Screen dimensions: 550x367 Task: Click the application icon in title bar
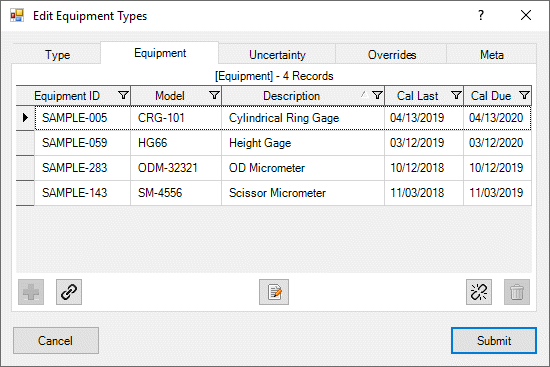pos(17,15)
